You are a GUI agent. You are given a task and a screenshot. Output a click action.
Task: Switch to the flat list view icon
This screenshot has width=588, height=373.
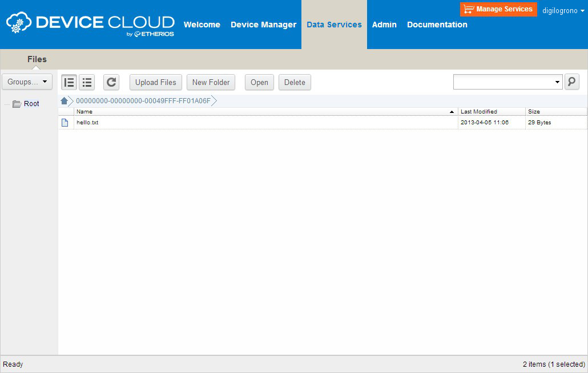point(87,82)
